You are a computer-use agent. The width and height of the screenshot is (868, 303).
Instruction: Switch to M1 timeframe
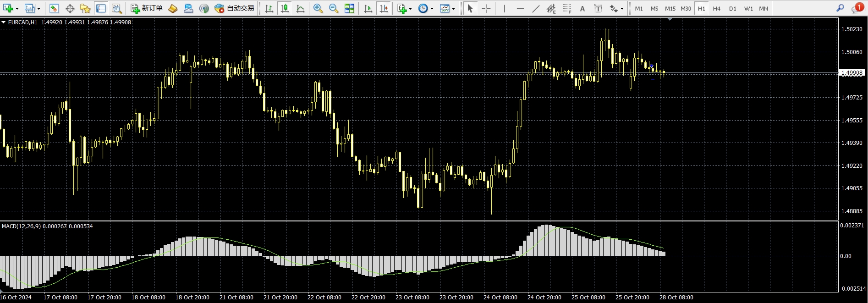click(x=639, y=8)
